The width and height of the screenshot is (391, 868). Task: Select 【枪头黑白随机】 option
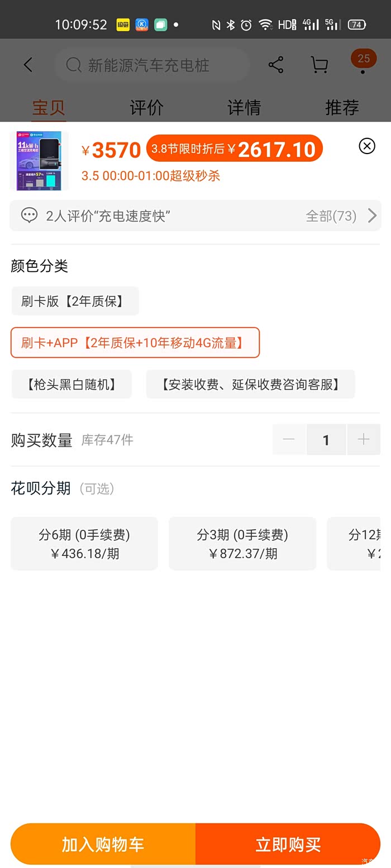click(72, 384)
